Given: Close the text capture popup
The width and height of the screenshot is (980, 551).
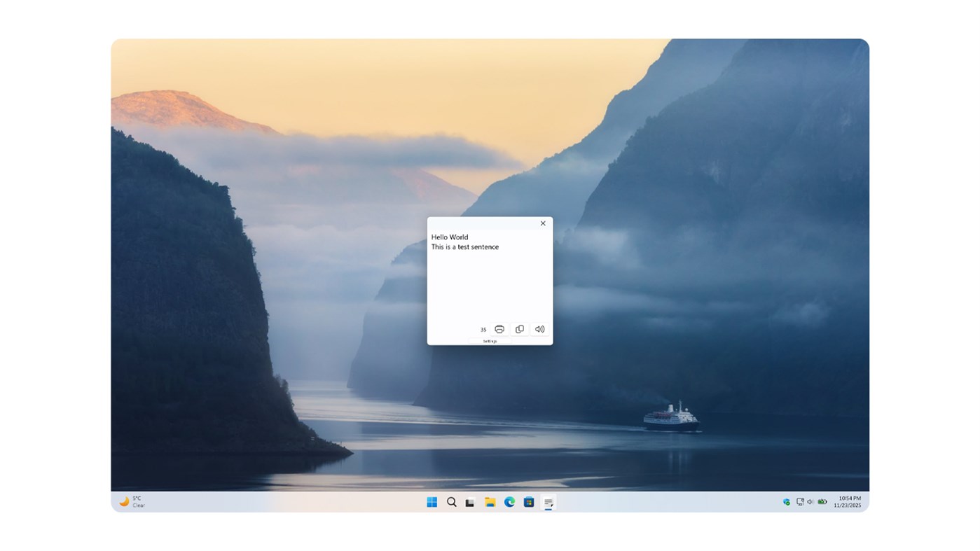Looking at the screenshot, I should [542, 223].
